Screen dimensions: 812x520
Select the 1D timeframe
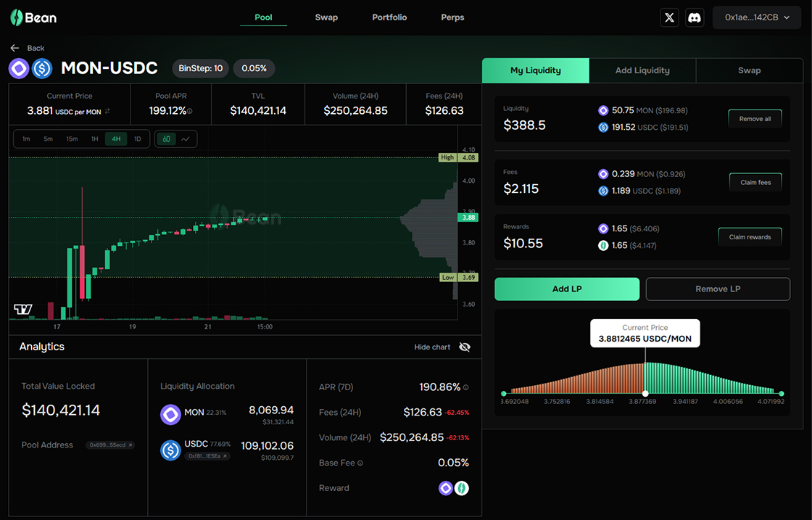[x=138, y=139]
